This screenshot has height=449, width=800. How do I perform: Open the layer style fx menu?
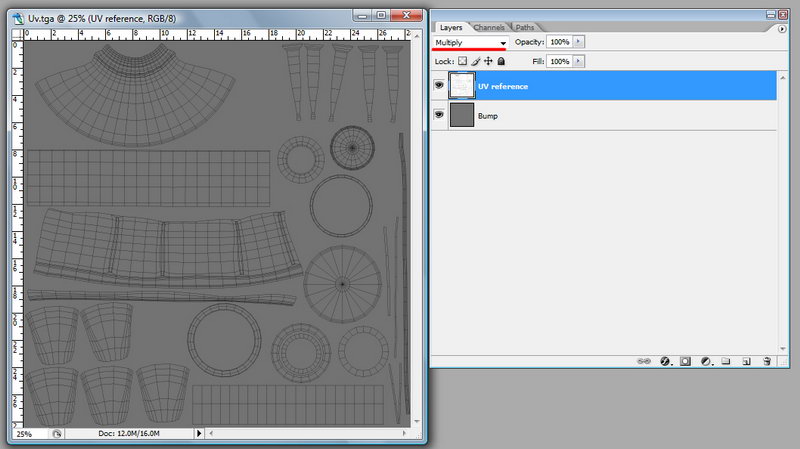pyautogui.click(x=665, y=360)
